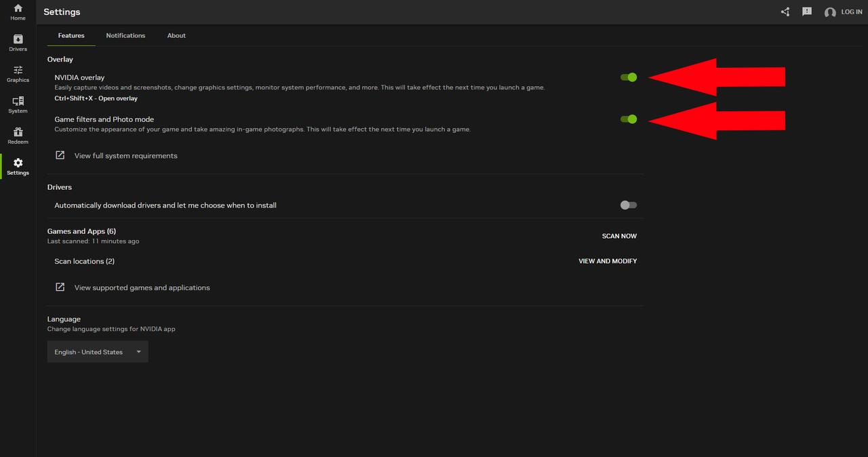Open the Drivers section in the sidebar

pos(18,43)
